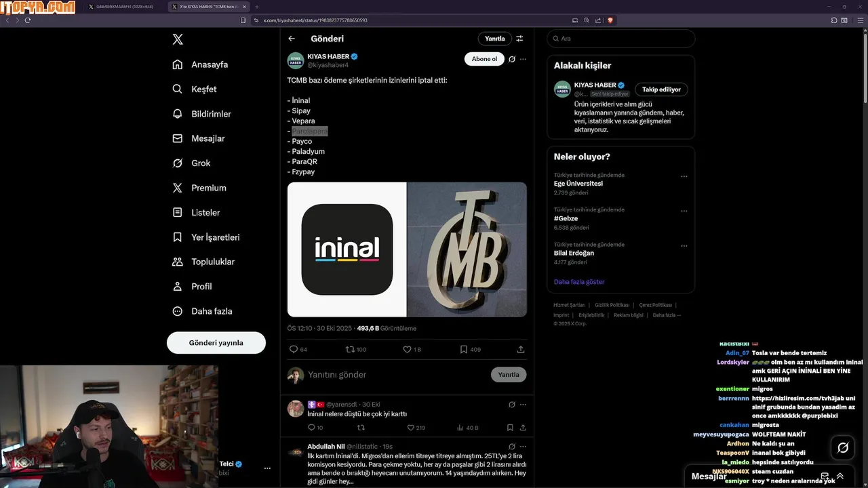Viewport: 868px width, 488px height.
Task: Click Grok icon on KIYAS HABER post
Action: [512, 59]
